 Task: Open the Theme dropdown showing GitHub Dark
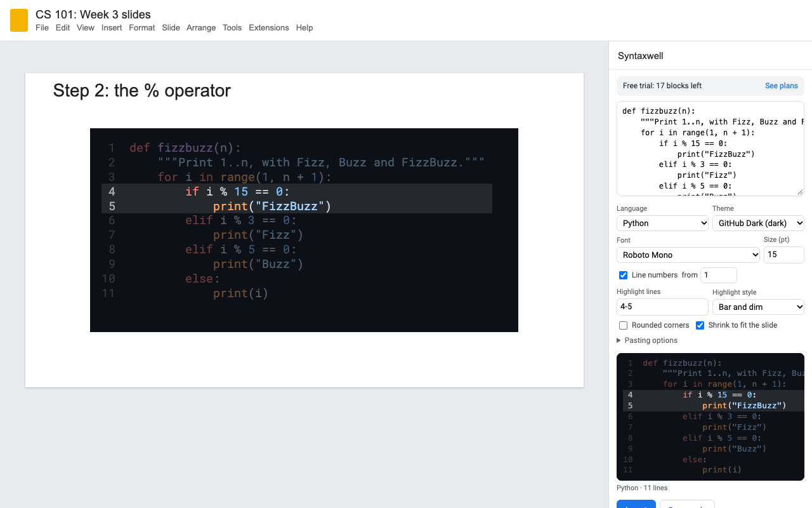pyautogui.click(x=758, y=223)
